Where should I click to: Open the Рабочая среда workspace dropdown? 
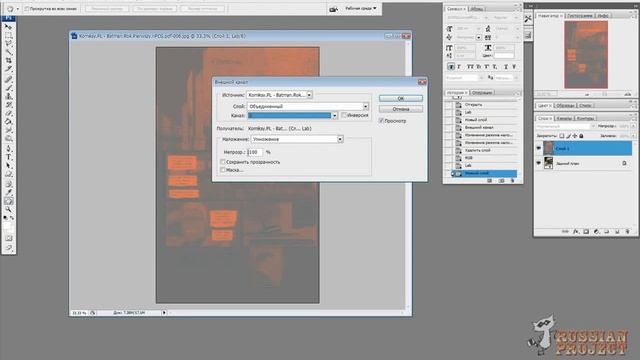(x=361, y=9)
